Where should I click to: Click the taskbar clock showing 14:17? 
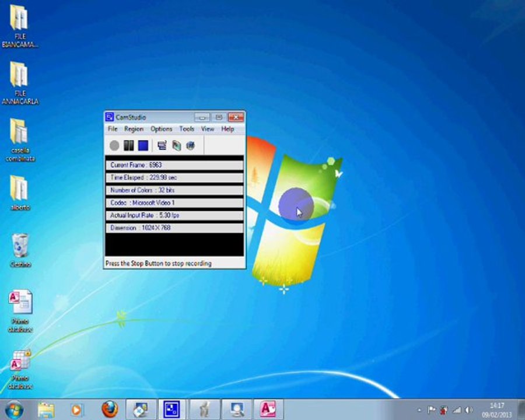tap(497, 410)
